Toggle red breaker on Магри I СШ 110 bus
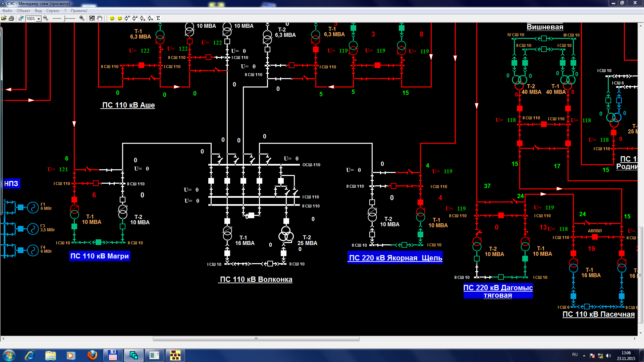 [96, 183]
